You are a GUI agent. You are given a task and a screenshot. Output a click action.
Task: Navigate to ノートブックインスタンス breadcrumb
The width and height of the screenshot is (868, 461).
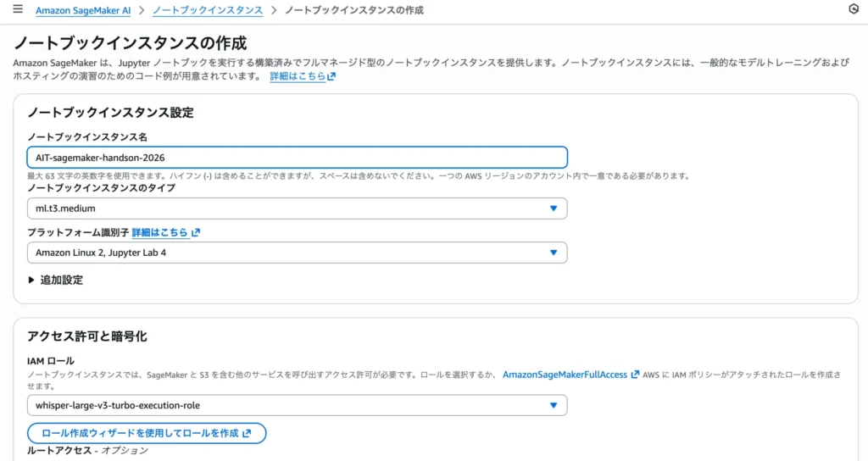(208, 10)
